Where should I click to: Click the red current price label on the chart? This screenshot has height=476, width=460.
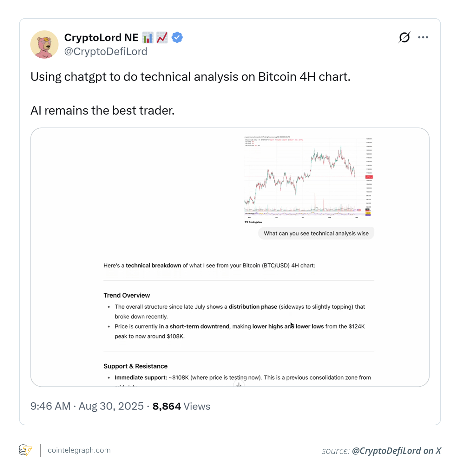pos(369,177)
